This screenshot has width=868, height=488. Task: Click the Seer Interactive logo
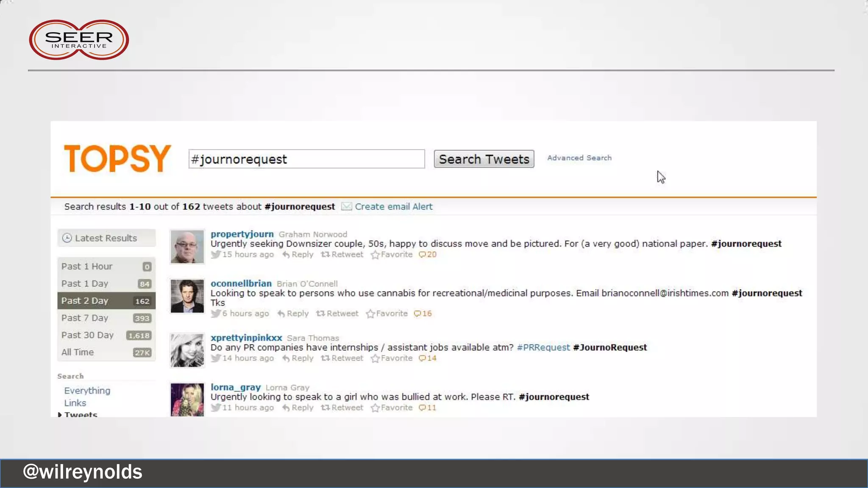coord(79,39)
